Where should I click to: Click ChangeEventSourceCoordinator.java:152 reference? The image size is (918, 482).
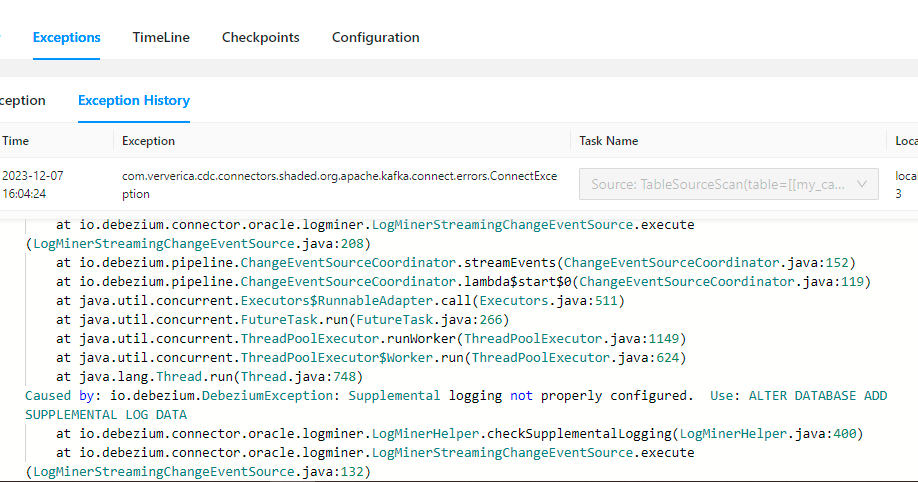[705, 263]
